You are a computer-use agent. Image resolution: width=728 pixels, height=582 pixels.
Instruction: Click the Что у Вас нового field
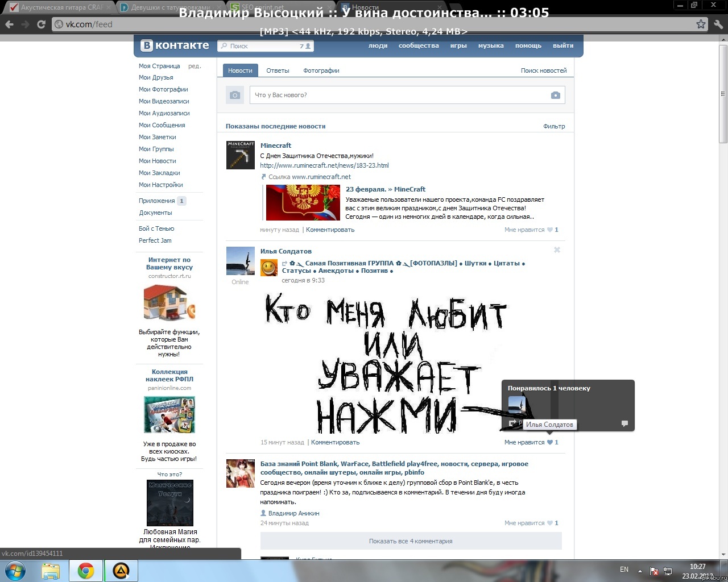point(398,95)
